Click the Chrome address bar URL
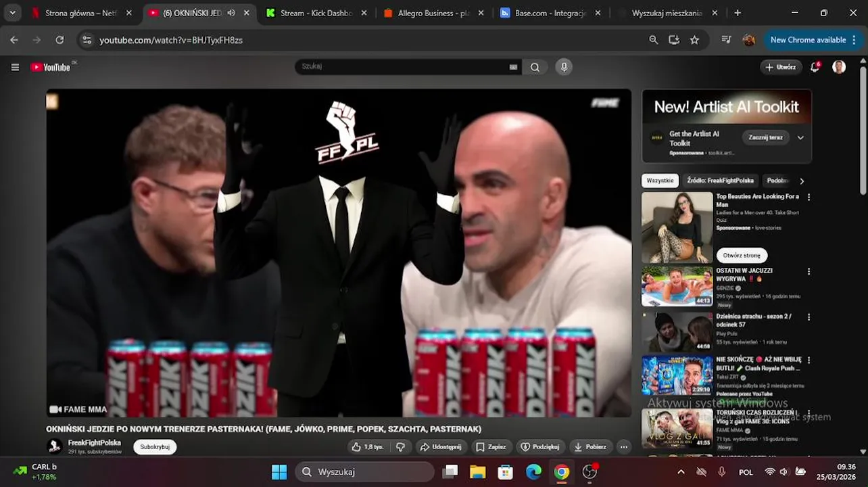 (171, 40)
